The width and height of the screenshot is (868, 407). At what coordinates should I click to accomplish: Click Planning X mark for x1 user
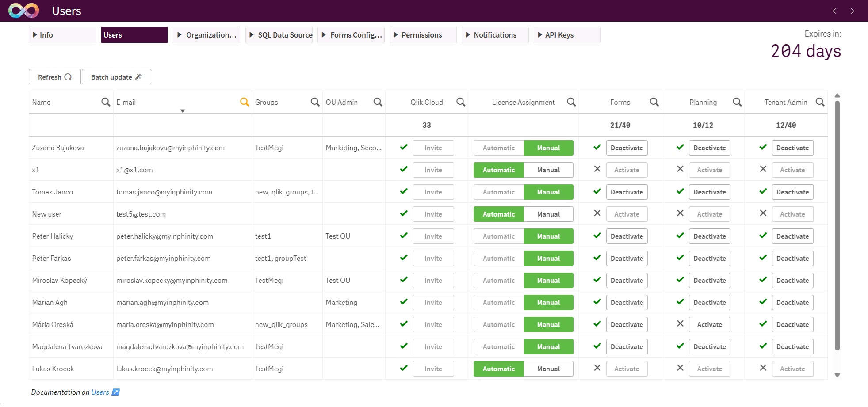680,169
